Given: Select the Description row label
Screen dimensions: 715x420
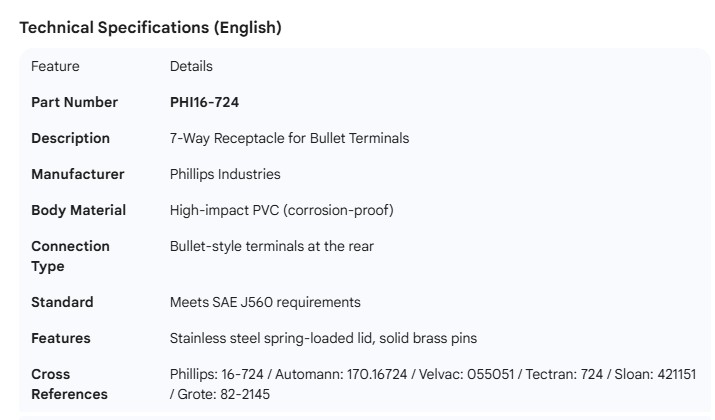Looking at the screenshot, I should pyautogui.click(x=70, y=138).
